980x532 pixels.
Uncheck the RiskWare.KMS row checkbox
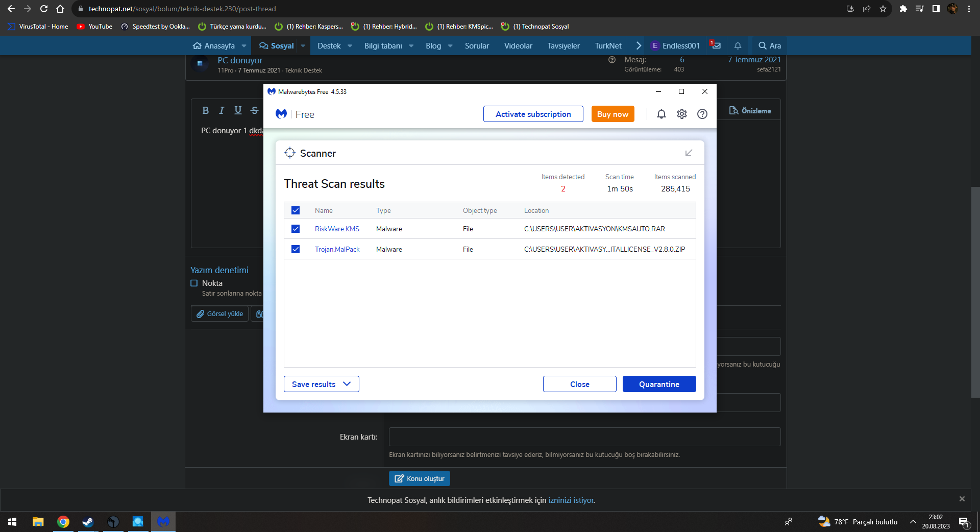[x=296, y=229]
